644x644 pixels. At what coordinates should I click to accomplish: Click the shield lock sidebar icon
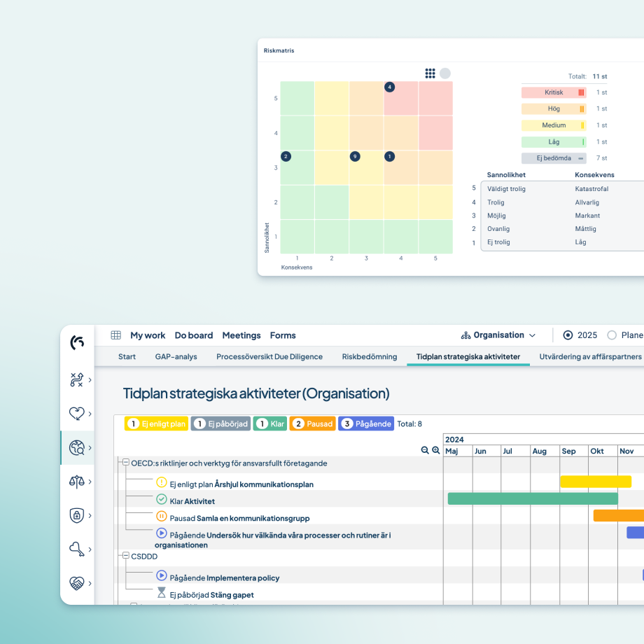coord(77,515)
